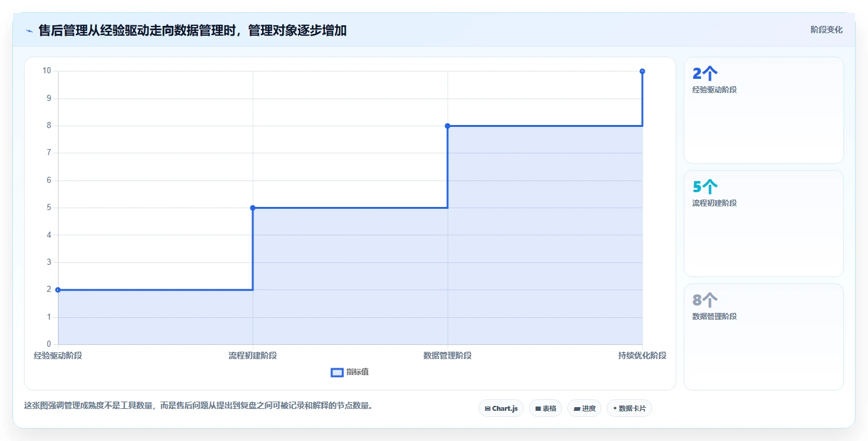
Task: Click the data point at 经验驱动阶段
Action: 58,289
